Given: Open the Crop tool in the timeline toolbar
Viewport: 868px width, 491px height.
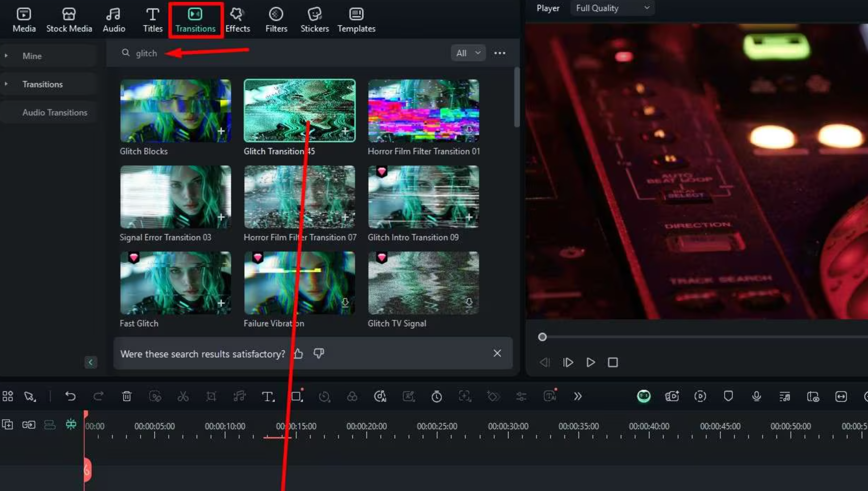Looking at the screenshot, I should 211,396.
